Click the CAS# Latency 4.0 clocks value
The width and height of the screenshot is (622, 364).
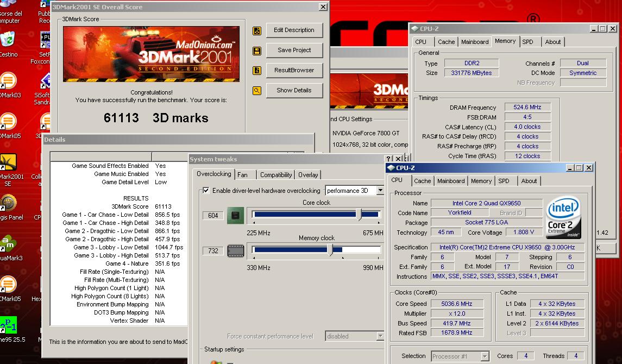527,127
